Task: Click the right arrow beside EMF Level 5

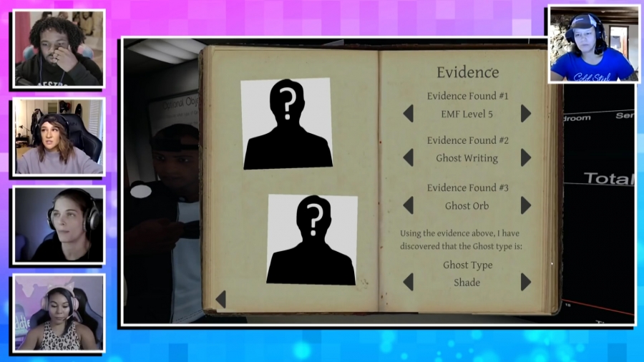Action: pos(526,113)
